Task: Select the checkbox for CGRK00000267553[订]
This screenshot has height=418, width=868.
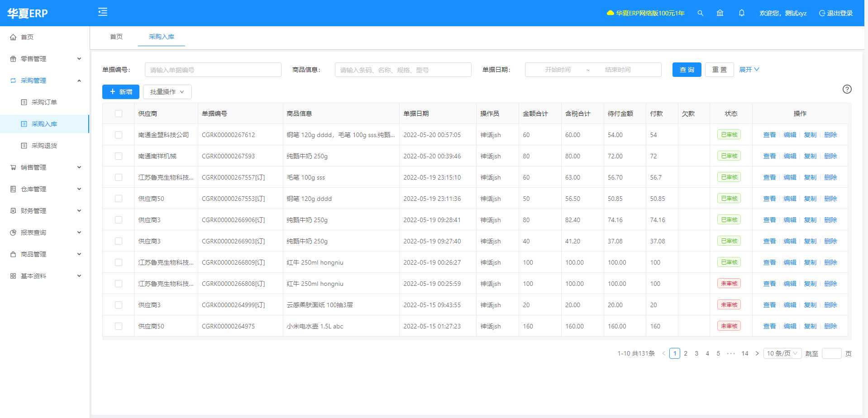Action: pyautogui.click(x=119, y=199)
